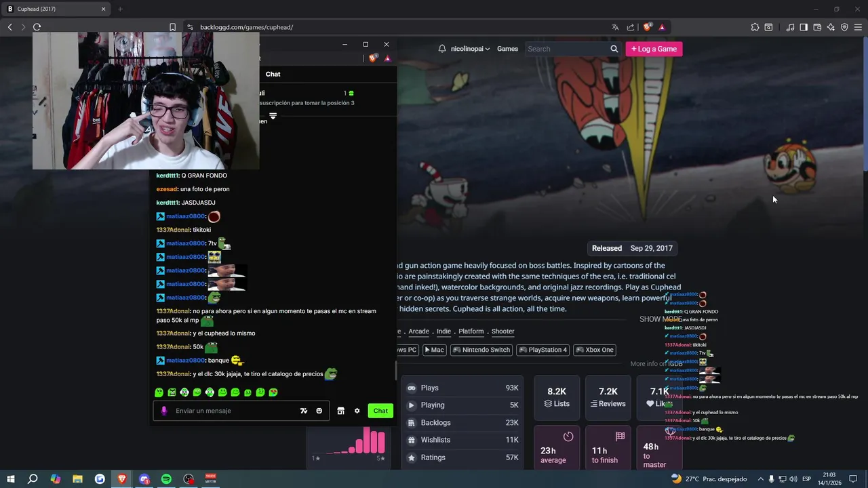Open the Windows Start button
Image resolution: width=868 pixels, height=488 pixels.
tap(10, 479)
